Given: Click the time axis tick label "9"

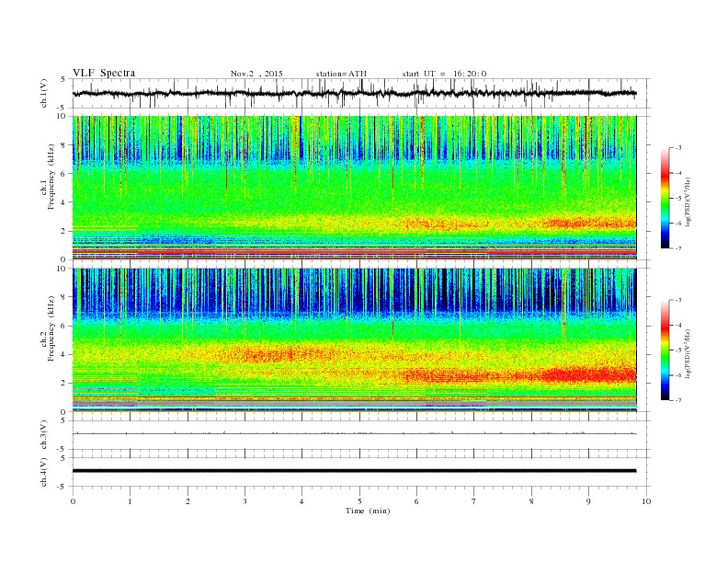Looking at the screenshot, I should tap(588, 501).
